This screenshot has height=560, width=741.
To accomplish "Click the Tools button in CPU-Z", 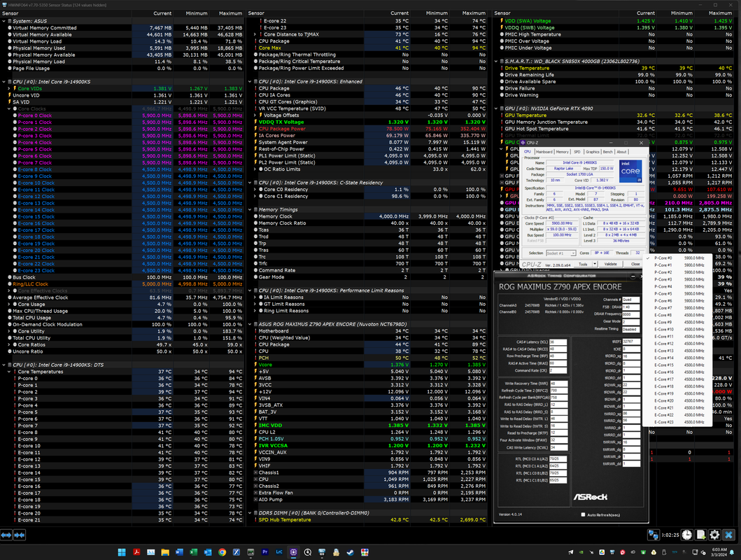I will (583, 264).
